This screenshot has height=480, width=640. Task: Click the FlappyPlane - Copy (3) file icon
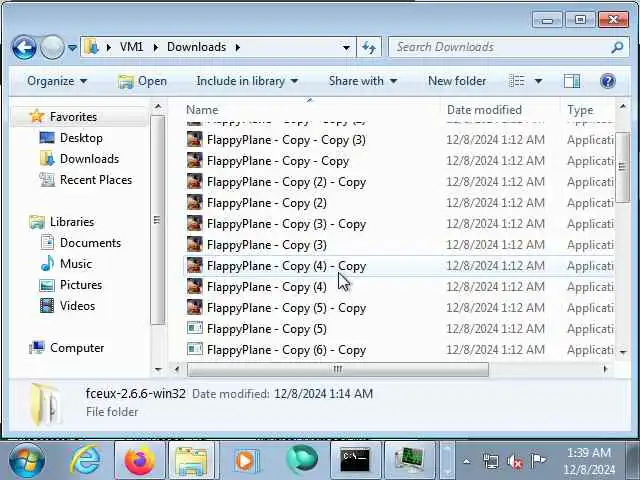coord(195,245)
